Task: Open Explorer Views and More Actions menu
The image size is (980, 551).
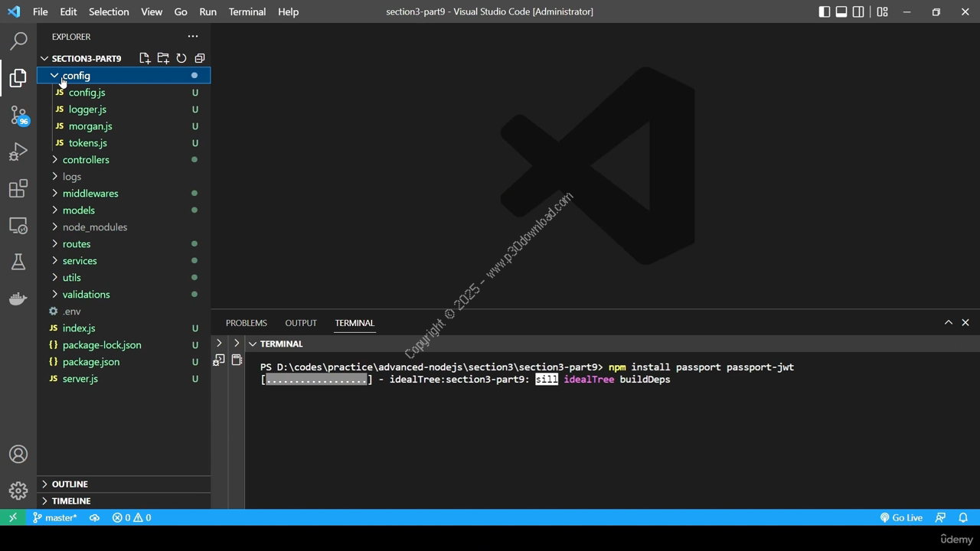Action: click(x=193, y=36)
